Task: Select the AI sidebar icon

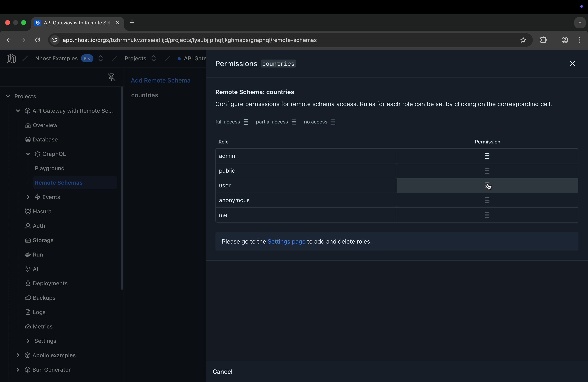Action: [x=28, y=269]
